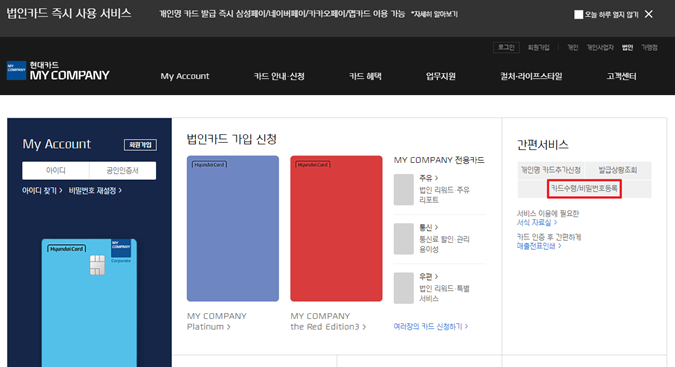This screenshot has height=367, width=675.
Task: Open the 비밀번호 재설정 link
Action: pyautogui.click(x=95, y=190)
